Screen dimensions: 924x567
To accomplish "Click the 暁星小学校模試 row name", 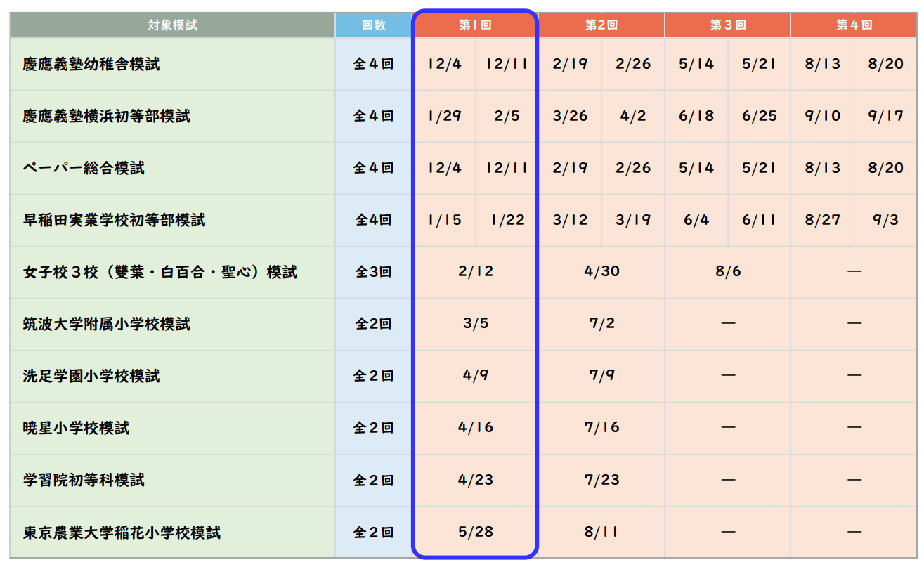I will (x=76, y=428).
